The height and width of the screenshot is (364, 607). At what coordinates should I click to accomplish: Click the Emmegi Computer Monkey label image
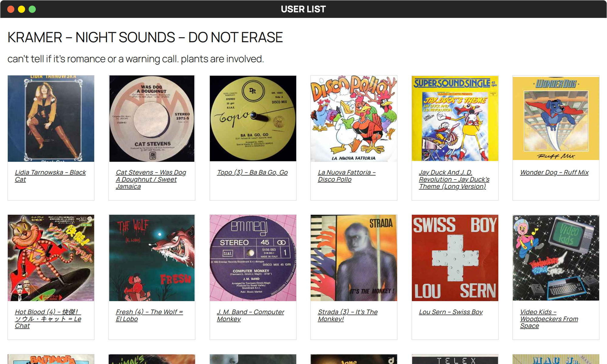[x=253, y=258]
